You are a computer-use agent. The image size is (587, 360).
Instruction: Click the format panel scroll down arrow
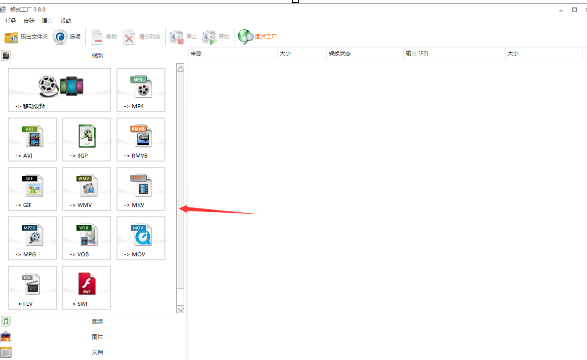[180, 309]
